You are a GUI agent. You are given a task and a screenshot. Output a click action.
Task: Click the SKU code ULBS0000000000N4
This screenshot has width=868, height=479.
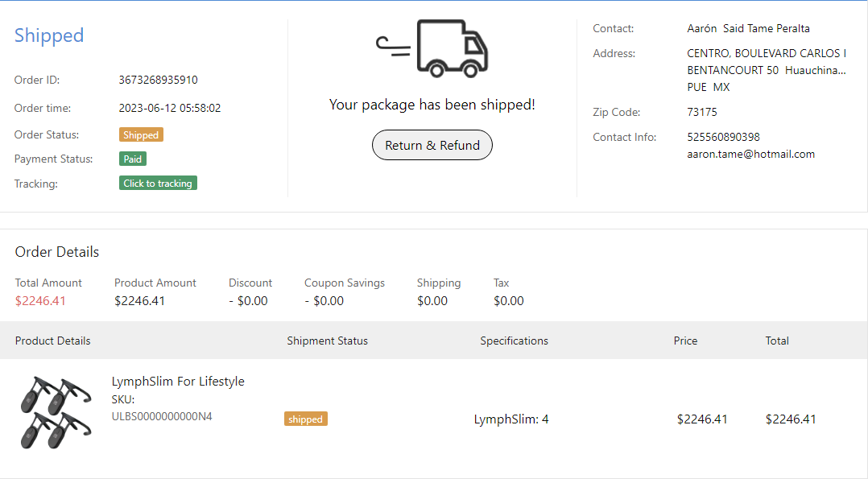coord(162,416)
